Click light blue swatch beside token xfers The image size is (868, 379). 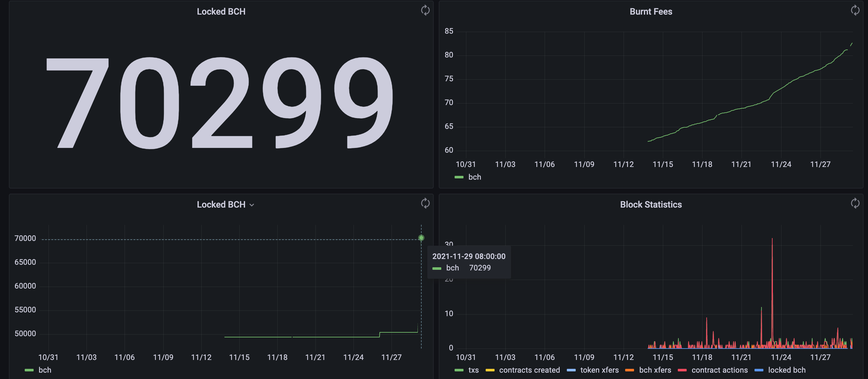click(571, 370)
